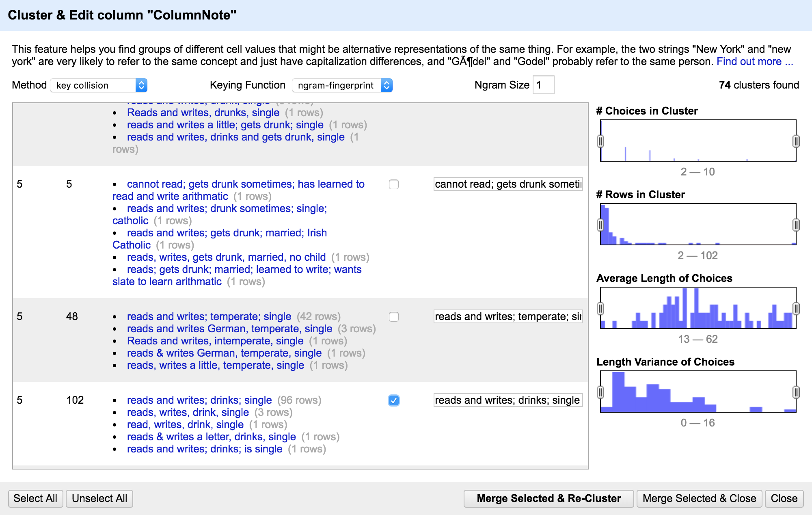
Task: Uncheck the 'reads and writes; drinks; single' cluster
Action: point(393,400)
